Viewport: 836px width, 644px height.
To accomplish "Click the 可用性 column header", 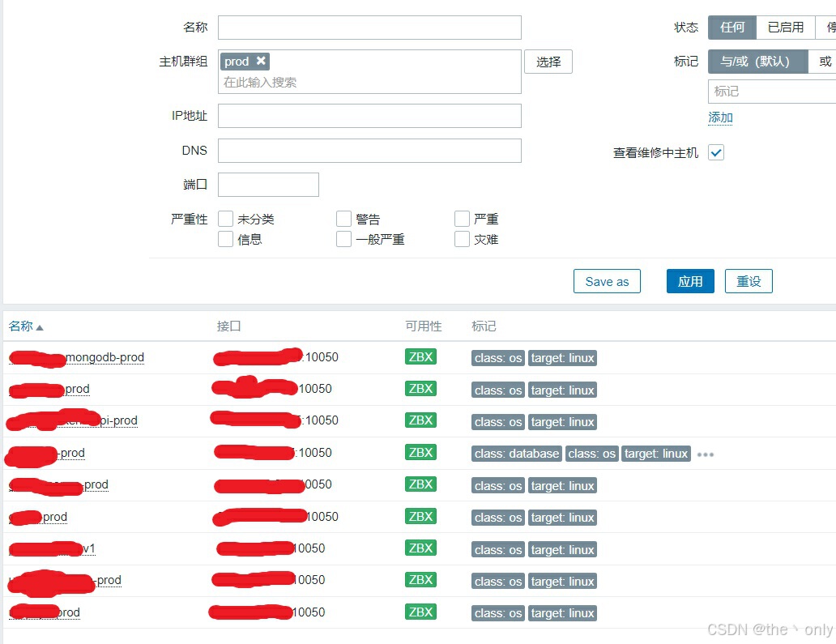I will [424, 326].
